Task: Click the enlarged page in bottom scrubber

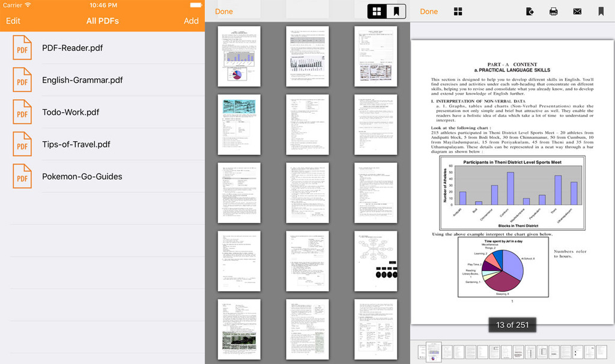Action: (x=434, y=351)
